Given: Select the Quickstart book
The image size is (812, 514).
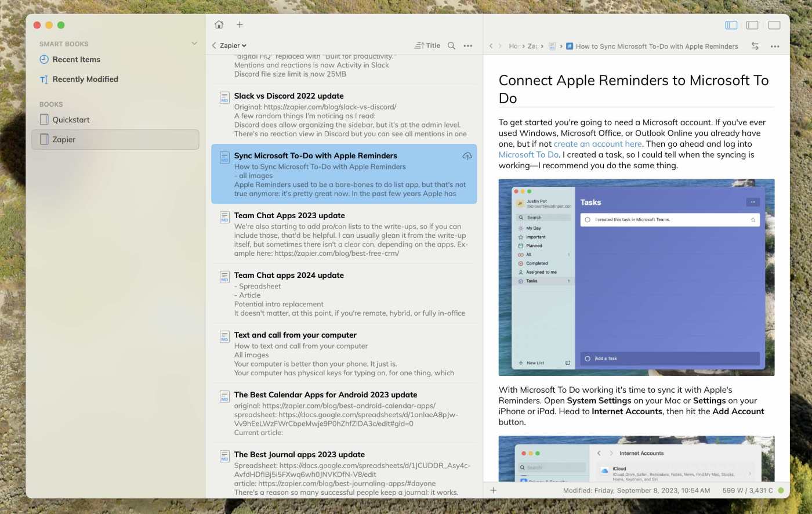Looking at the screenshot, I should [x=115, y=120].
